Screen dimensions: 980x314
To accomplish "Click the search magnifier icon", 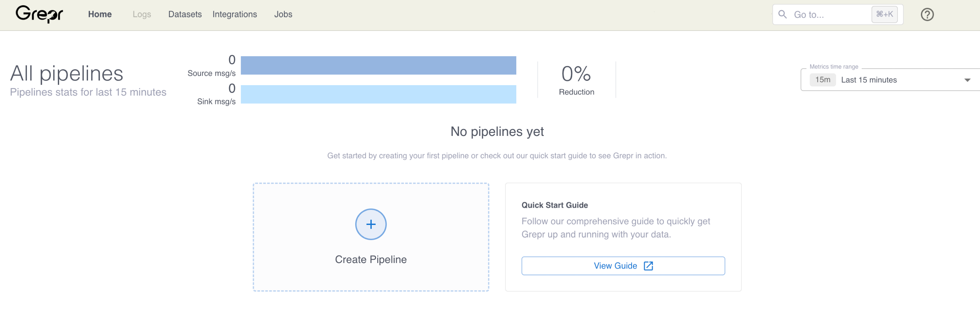I will click(x=782, y=14).
